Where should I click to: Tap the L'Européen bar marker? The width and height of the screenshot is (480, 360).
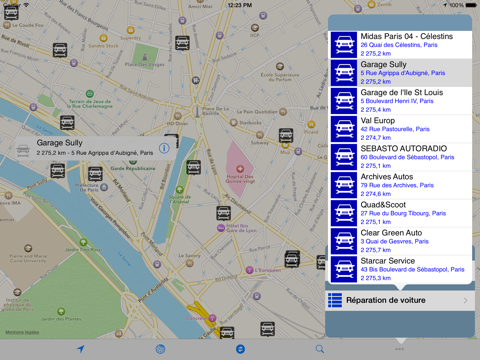tap(249, 270)
